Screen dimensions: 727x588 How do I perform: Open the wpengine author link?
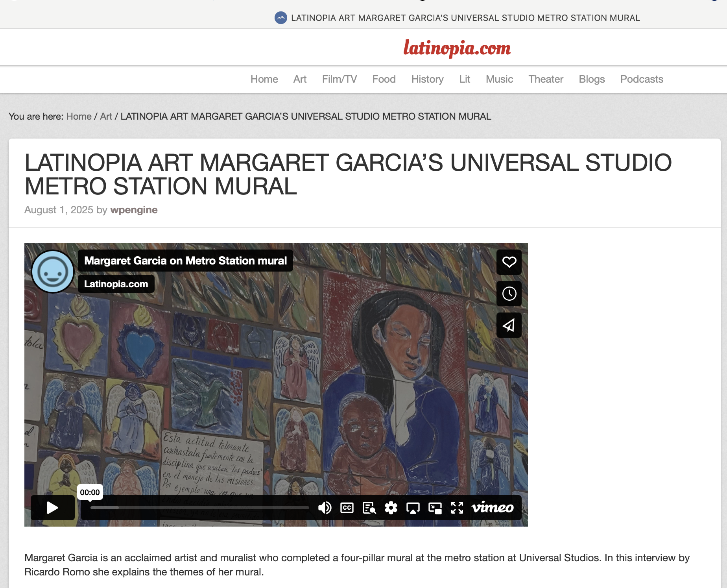click(x=134, y=210)
